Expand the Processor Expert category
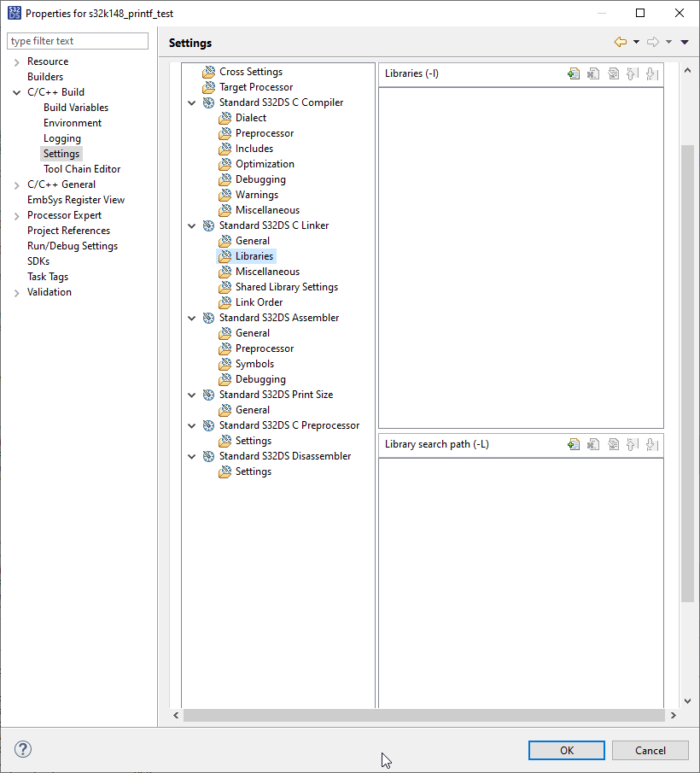Screen dimensions: 700x773 [17, 216]
